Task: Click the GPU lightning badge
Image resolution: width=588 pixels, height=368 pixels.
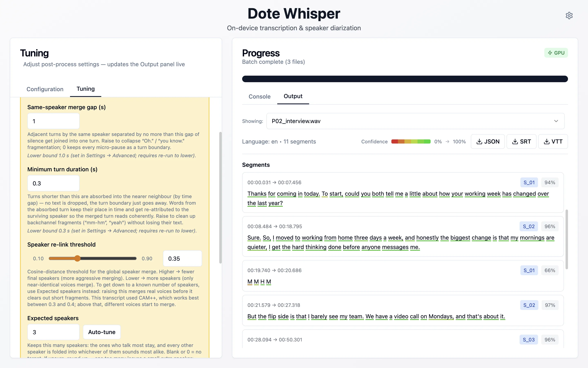Action: [x=556, y=53]
